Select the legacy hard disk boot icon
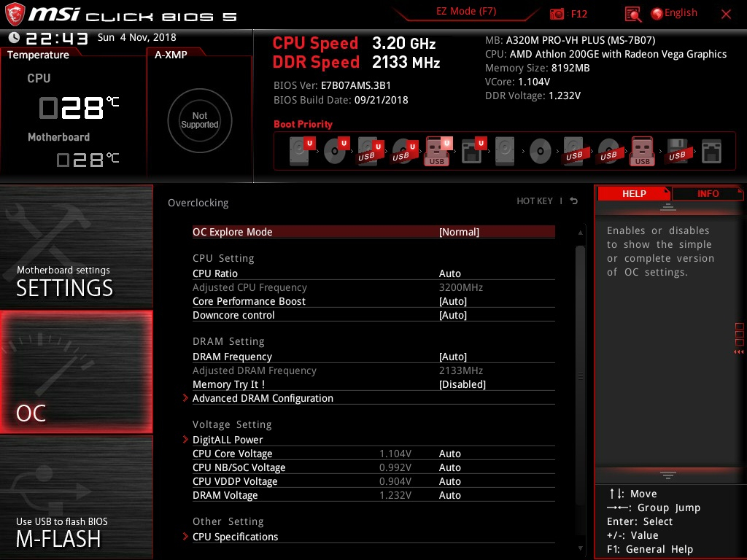The height and width of the screenshot is (560, 747). click(505, 151)
